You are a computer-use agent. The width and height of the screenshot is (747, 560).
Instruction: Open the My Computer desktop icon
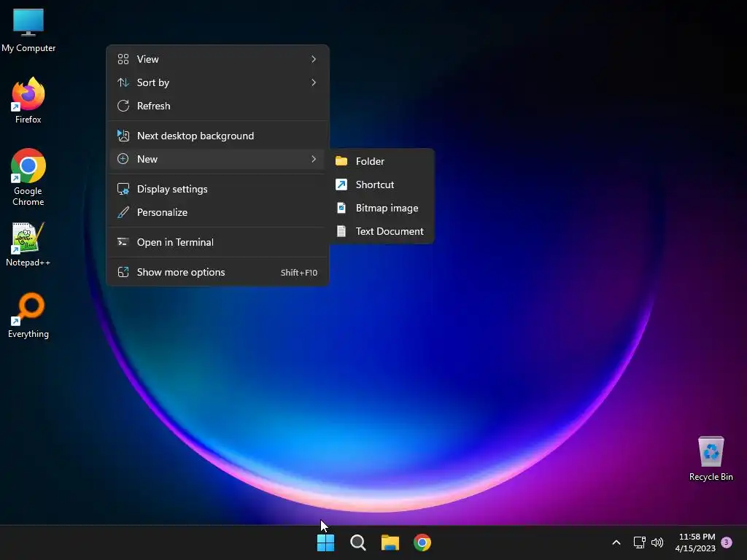click(x=28, y=29)
